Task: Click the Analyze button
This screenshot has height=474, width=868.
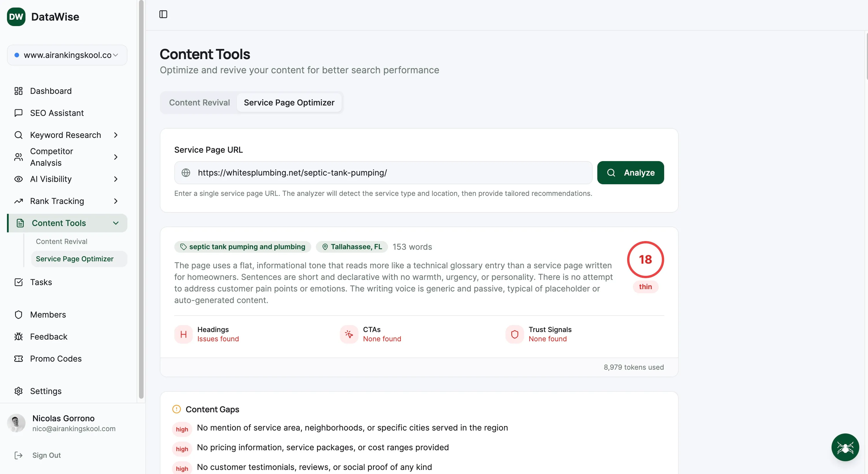Action: click(631, 172)
